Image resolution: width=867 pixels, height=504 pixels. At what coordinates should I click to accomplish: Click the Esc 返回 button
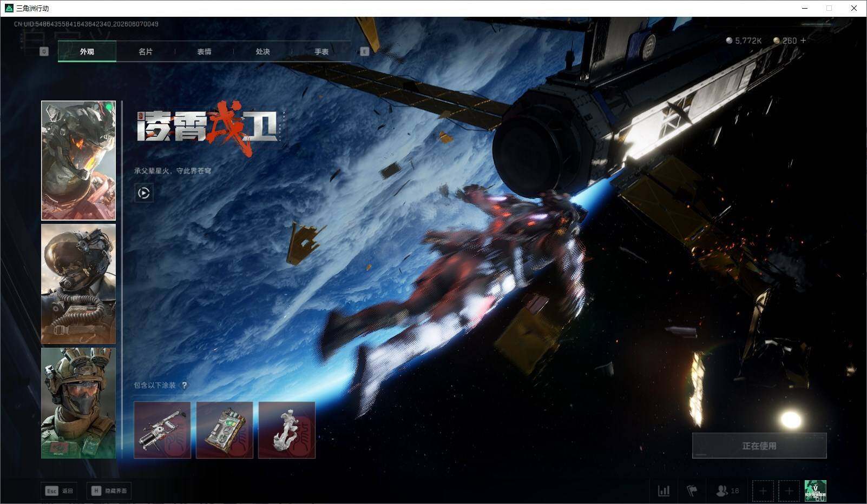pos(59,490)
